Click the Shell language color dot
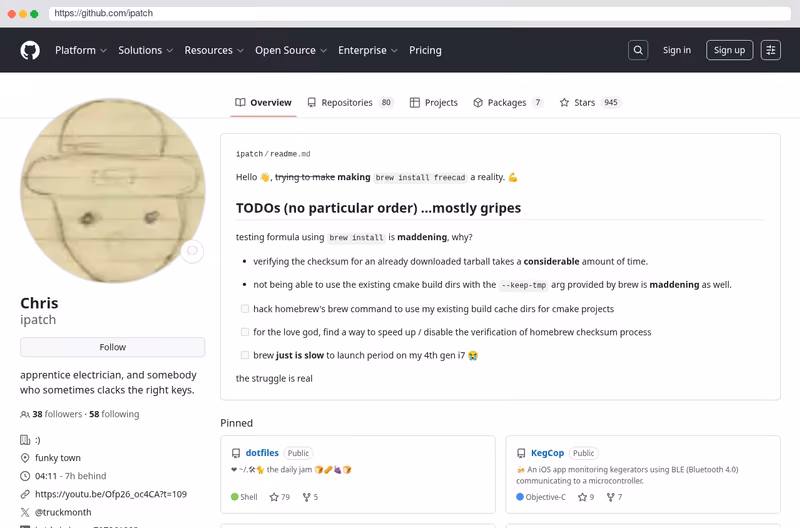The width and height of the screenshot is (800, 528). pos(235,497)
